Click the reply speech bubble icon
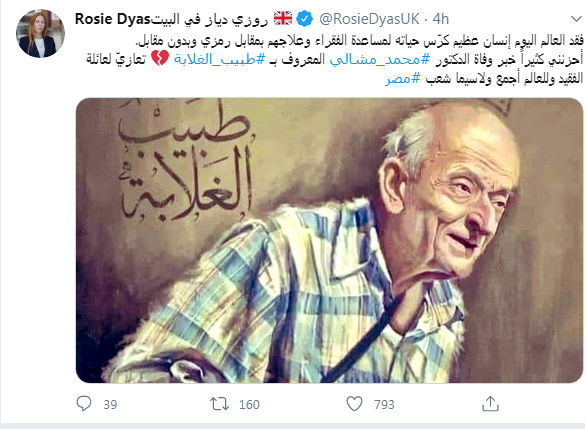 point(84,403)
